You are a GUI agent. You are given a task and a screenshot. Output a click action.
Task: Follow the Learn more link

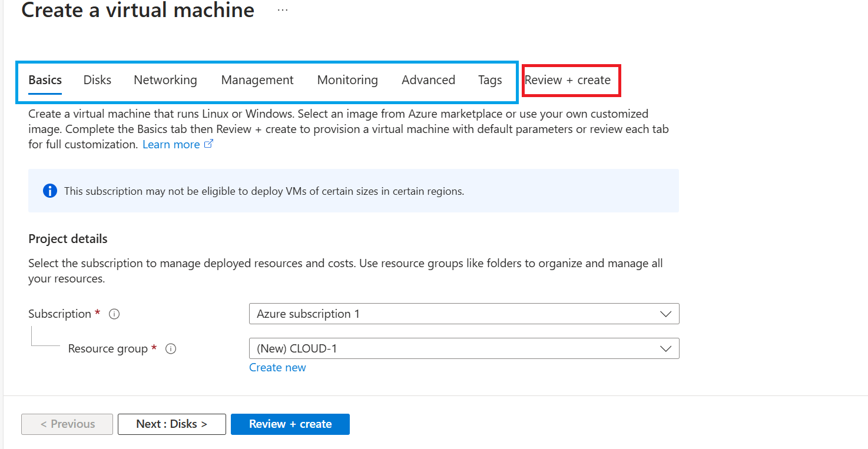pyautogui.click(x=171, y=144)
